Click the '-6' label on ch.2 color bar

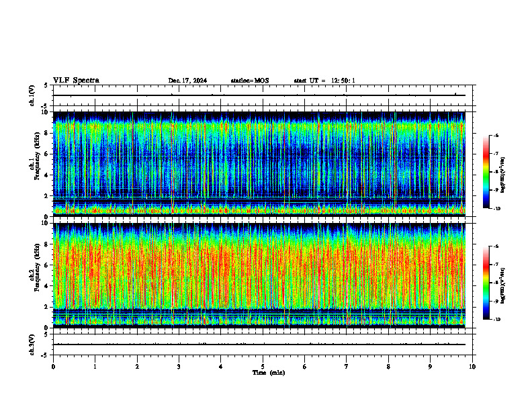tap(496, 246)
